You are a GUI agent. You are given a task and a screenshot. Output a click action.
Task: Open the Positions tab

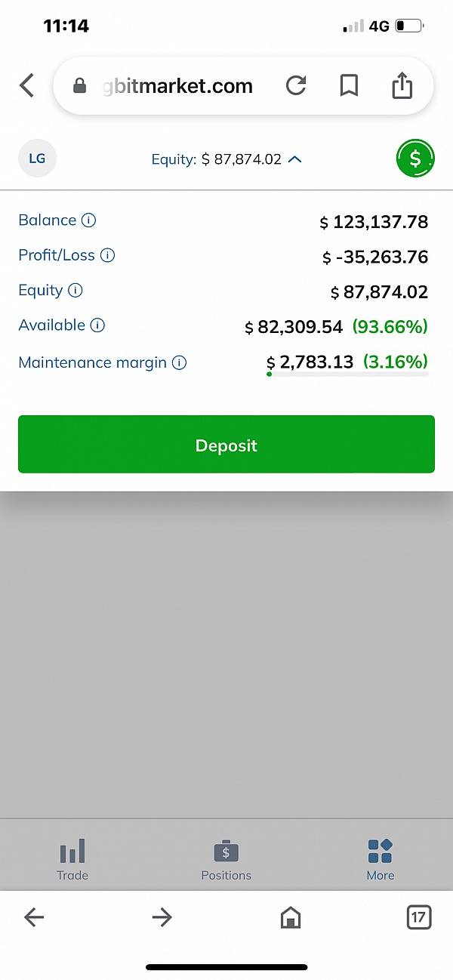tap(226, 859)
